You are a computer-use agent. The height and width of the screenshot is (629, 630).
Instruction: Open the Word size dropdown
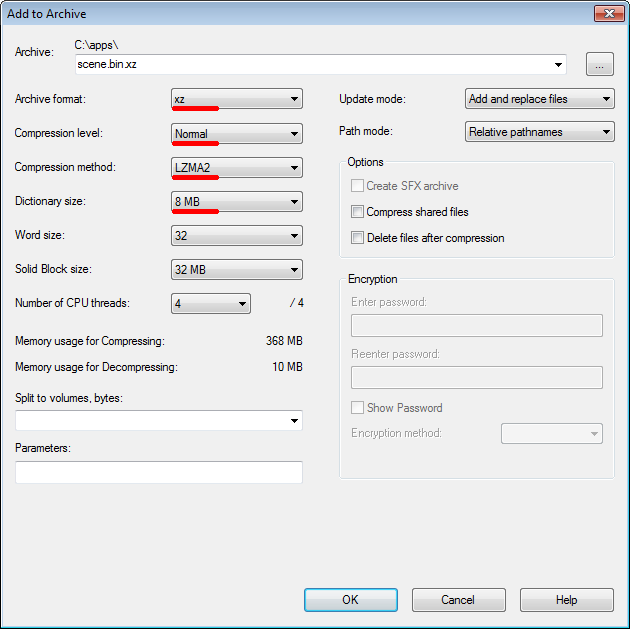(x=237, y=235)
